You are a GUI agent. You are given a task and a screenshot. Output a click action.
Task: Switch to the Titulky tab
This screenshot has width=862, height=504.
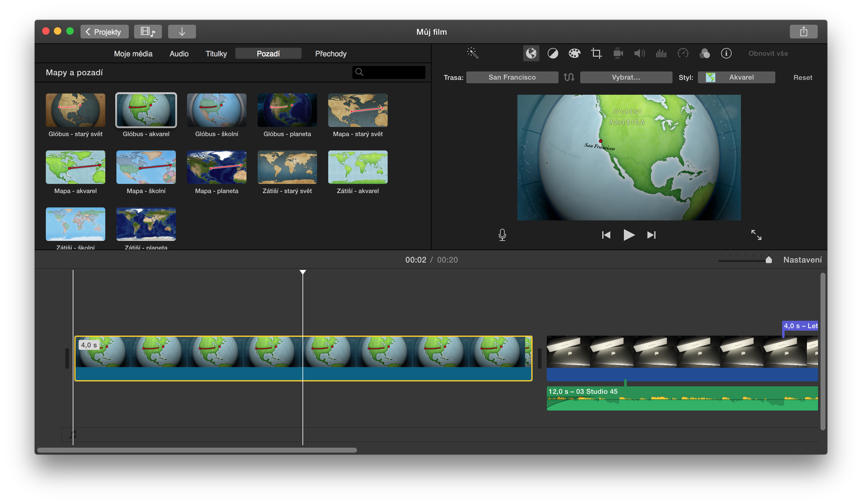click(216, 54)
